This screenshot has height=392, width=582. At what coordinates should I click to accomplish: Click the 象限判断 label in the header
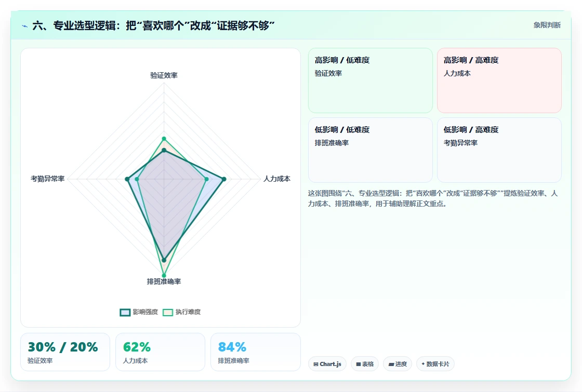tap(547, 25)
